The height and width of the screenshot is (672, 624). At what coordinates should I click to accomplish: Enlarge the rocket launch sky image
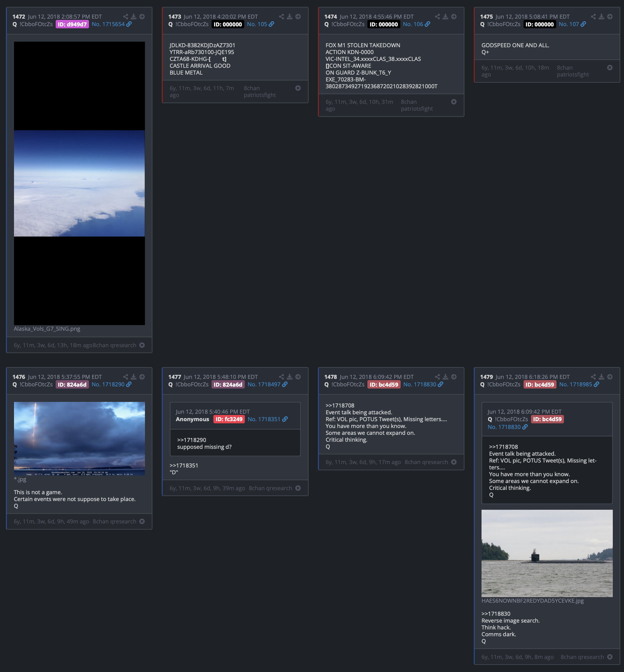79,439
